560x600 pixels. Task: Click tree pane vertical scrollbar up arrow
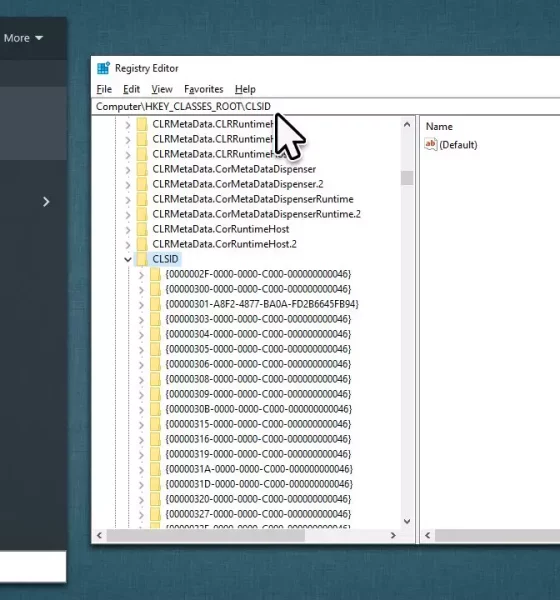pyautogui.click(x=407, y=124)
